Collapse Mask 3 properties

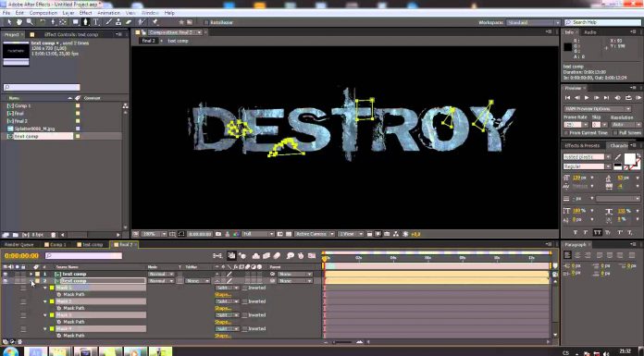click(x=45, y=315)
